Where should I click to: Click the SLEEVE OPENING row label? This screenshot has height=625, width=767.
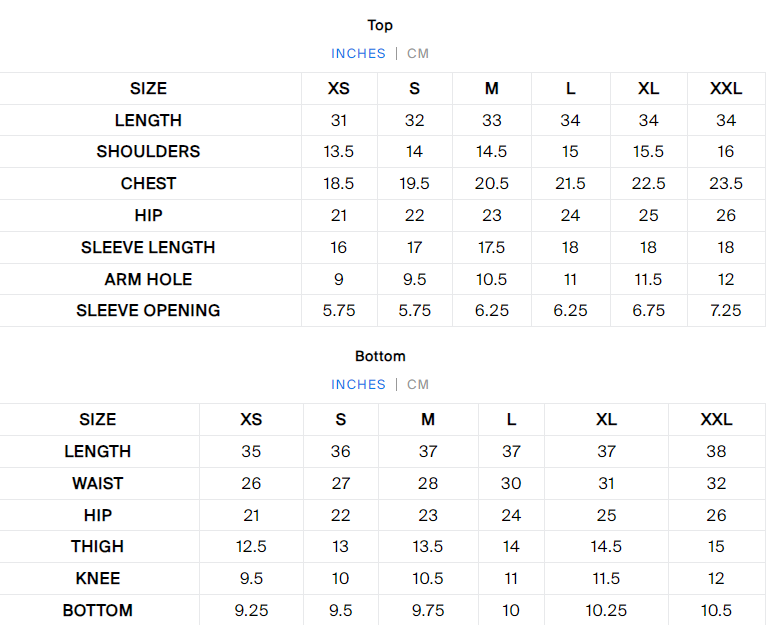pyautogui.click(x=148, y=310)
